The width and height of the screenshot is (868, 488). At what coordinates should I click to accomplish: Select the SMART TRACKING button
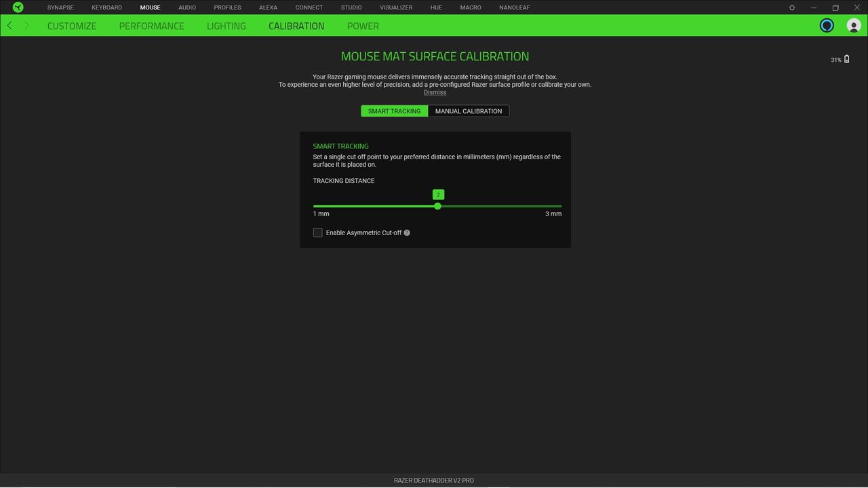[395, 111]
